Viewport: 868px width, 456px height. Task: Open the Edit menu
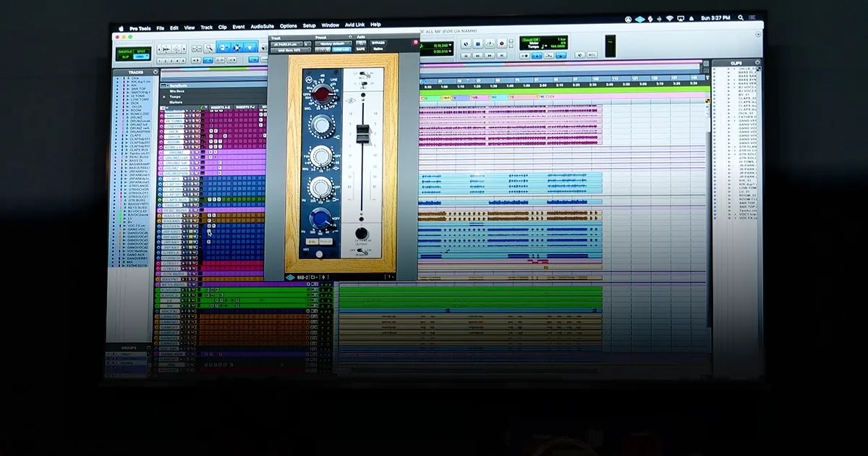[174, 28]
